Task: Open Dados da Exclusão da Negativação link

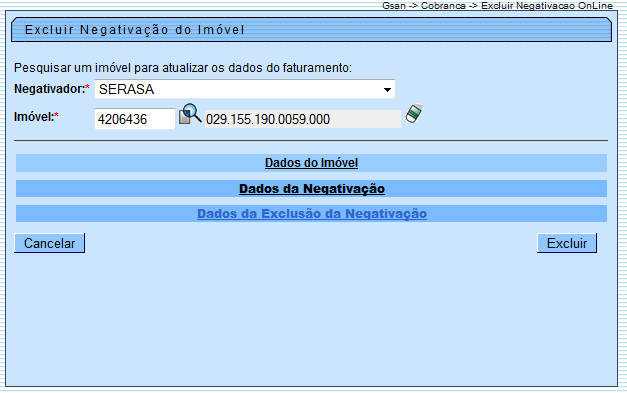Action: pos(312,214)
